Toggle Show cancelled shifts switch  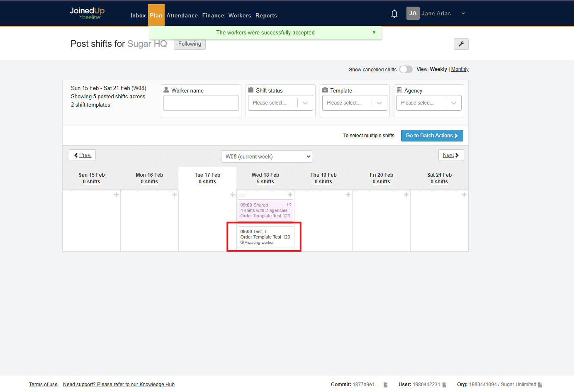(406, 69)
